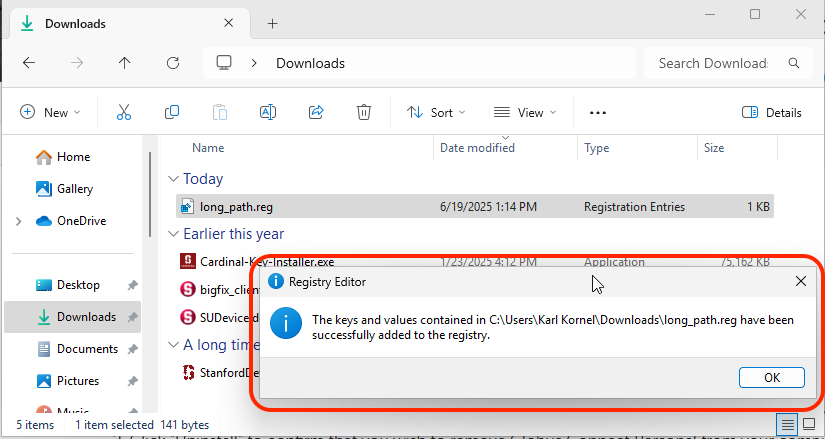This screenshot has height=439, width=825.
Task: Click OK in Registry Editor dialog
Action: click(x=772, y=378)
